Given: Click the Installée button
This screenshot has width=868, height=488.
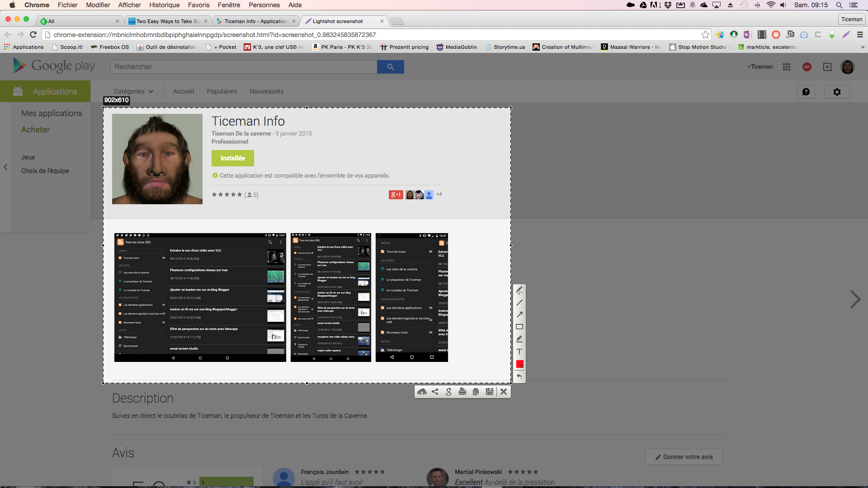Looking at the screenshot, I should (x=233, y=158).
